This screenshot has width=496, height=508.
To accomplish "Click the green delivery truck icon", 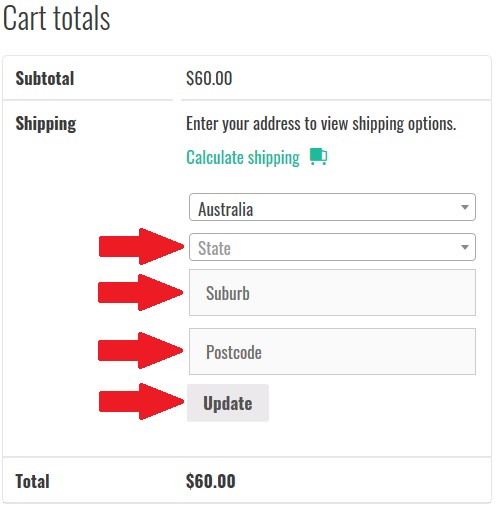I will pyautogui.click(x=318, y=156).
